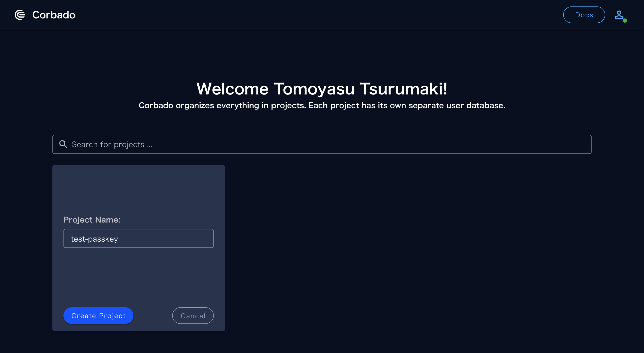Click the Project Name label
This screenshot has height=353, width=644.
92,219
